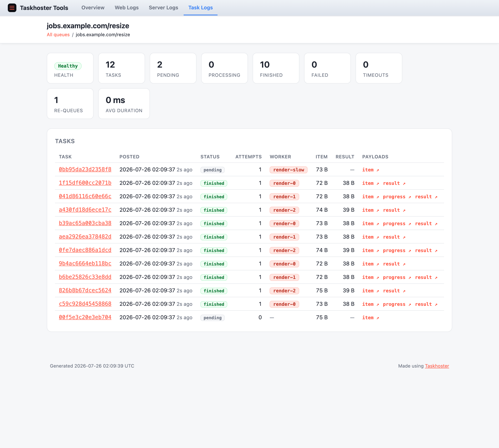The width and height of the screenshot is (499, 448).
Task: Open progress payload for task b6be25826c33e8dd
Action: (x=397, y=277)
